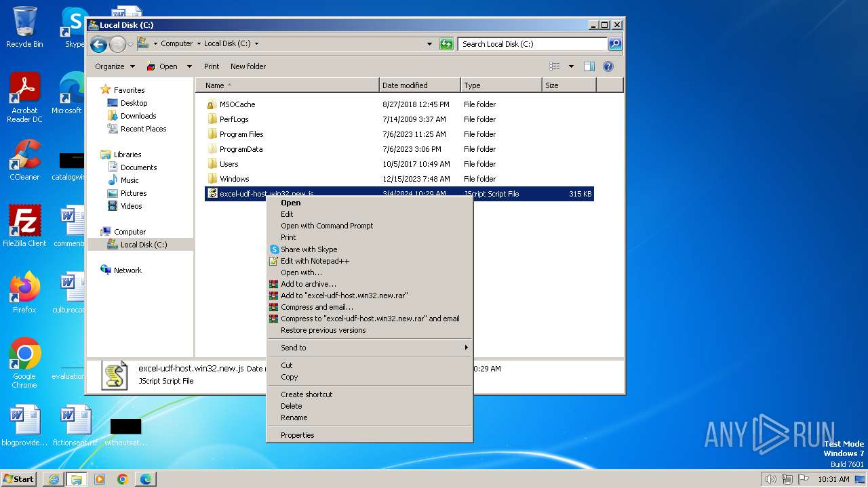Click Chrome icon on the taskbar
This screenshot has width=868, height=488.
pyautogui.click(x=123, y=479)
